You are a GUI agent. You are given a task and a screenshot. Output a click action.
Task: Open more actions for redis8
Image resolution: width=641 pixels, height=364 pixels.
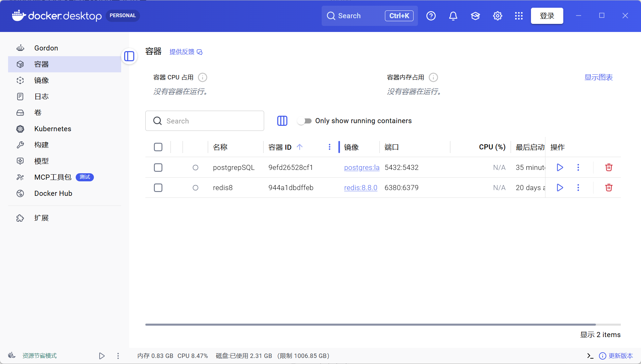(x=578, y=188)
